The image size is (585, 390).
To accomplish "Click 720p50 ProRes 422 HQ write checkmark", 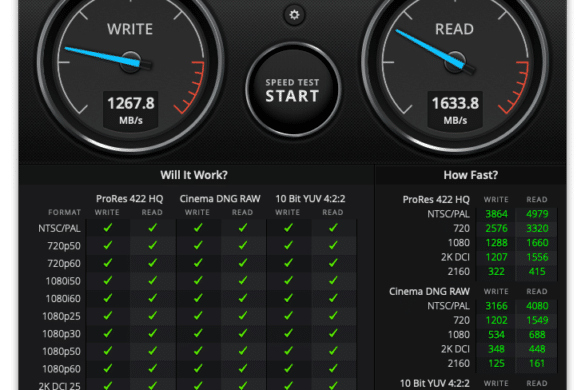I will (108, 245).
